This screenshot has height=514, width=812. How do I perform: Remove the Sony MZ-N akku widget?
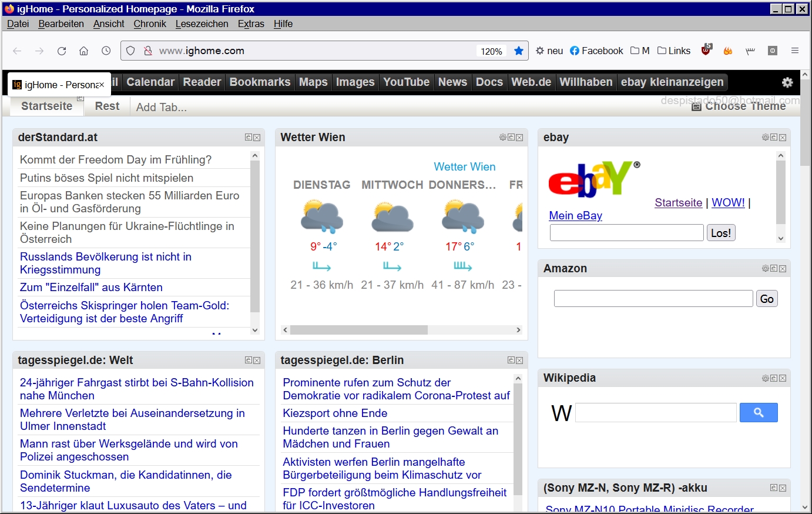click(783, 488)
